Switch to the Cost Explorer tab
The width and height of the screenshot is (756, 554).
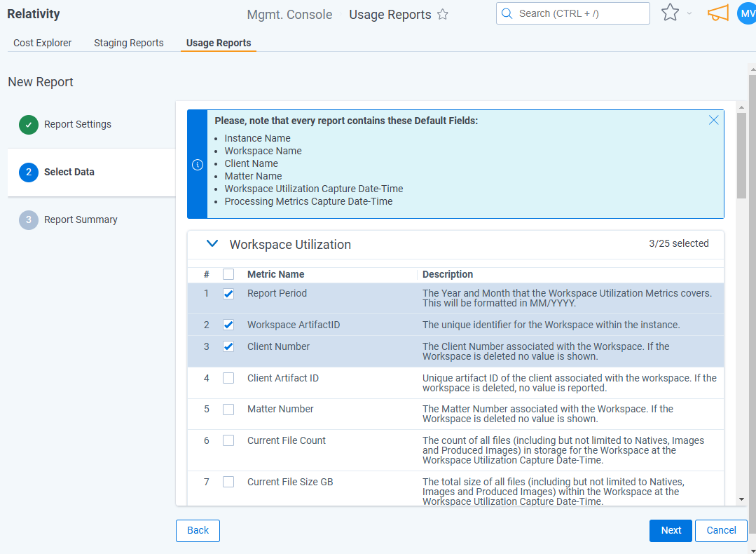pos(43,43)
